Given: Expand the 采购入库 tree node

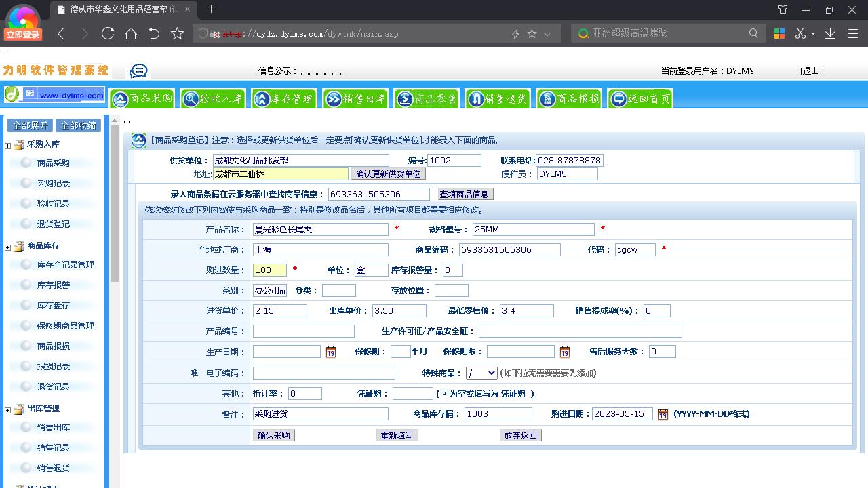Looking at the screenshot, I should point(7,144).
